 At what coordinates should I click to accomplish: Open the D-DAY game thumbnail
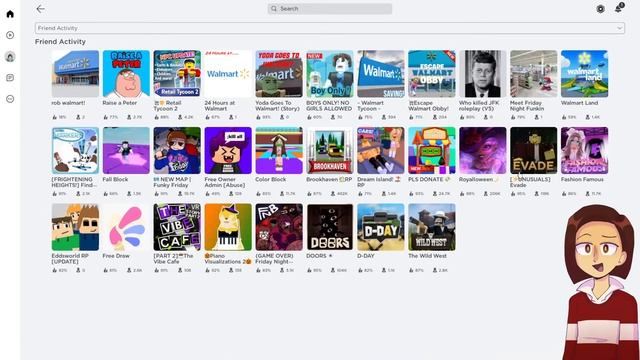coord(381,227)
